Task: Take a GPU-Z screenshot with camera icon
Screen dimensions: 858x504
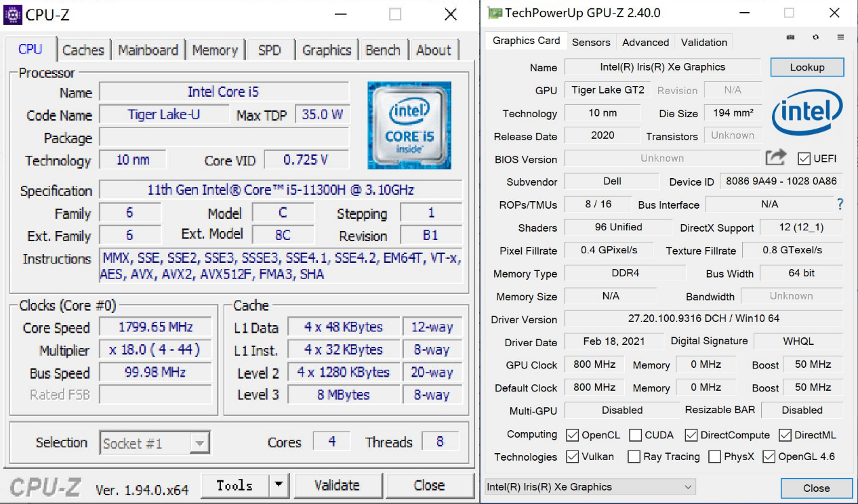Action: point(790,37)
